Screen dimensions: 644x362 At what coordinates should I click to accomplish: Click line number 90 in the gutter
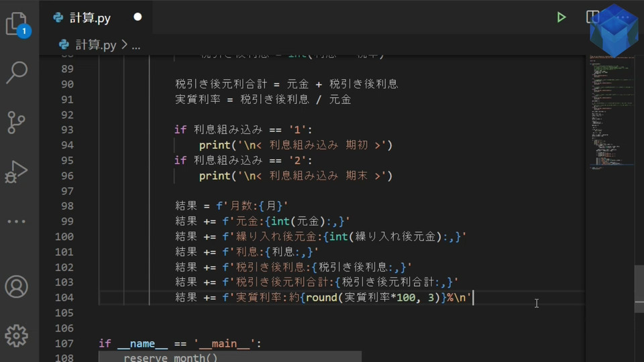(67, 84)
